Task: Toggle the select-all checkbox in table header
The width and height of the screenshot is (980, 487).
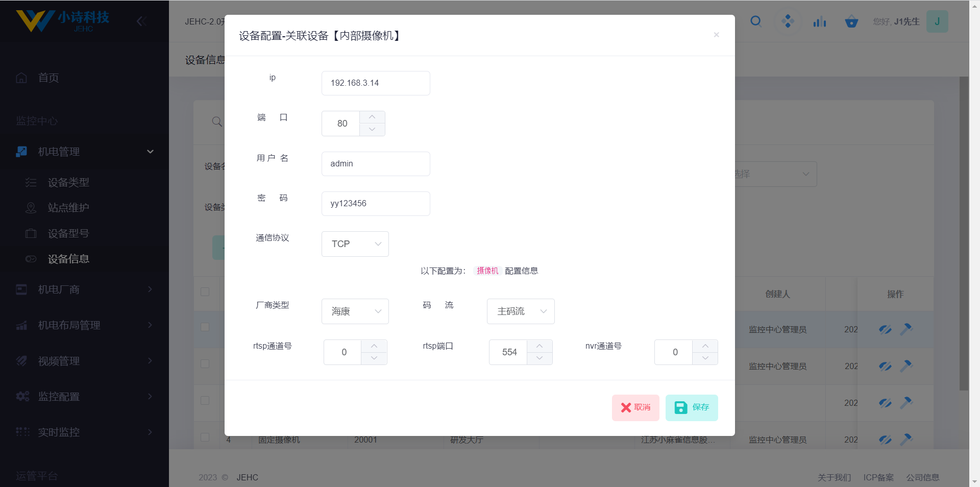Action: coord(205,291)
